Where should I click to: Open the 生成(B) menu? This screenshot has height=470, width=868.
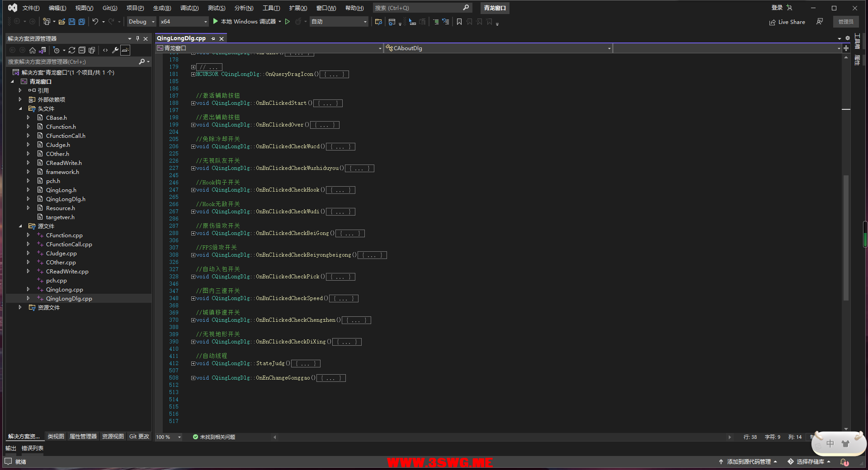click(x=162, y=8)
